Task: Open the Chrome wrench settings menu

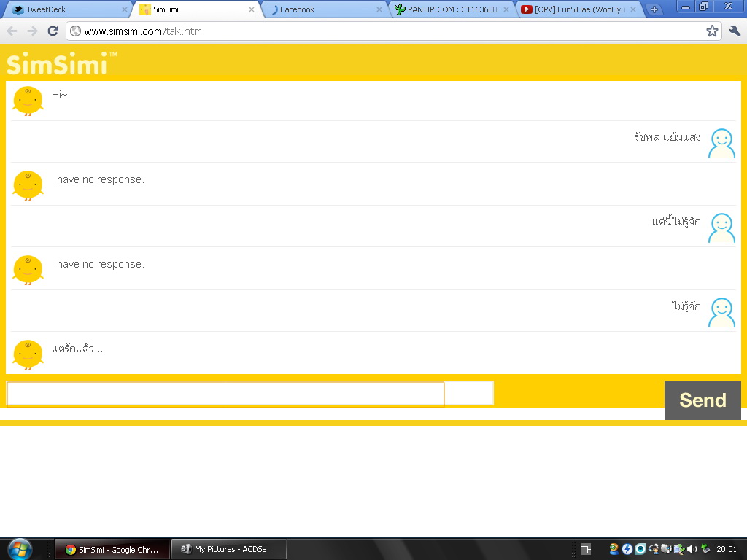Action: [x=735, y=31]
